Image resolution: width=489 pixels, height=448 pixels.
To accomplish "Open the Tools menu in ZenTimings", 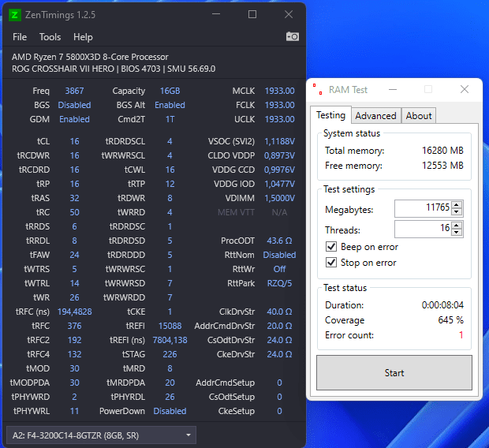I will click(50, 37).
